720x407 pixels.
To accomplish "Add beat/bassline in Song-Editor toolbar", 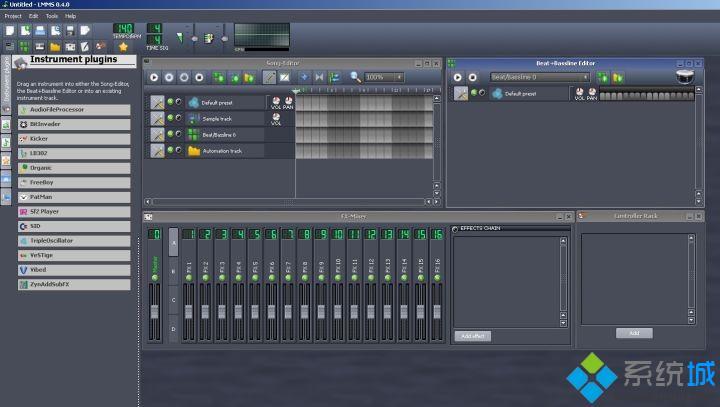I will pos(219,77).
